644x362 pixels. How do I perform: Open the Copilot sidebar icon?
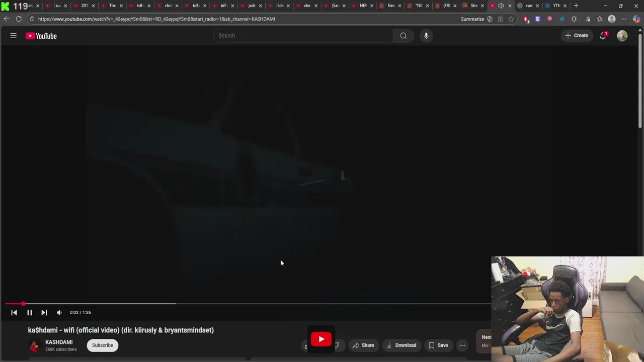(636, 19)
